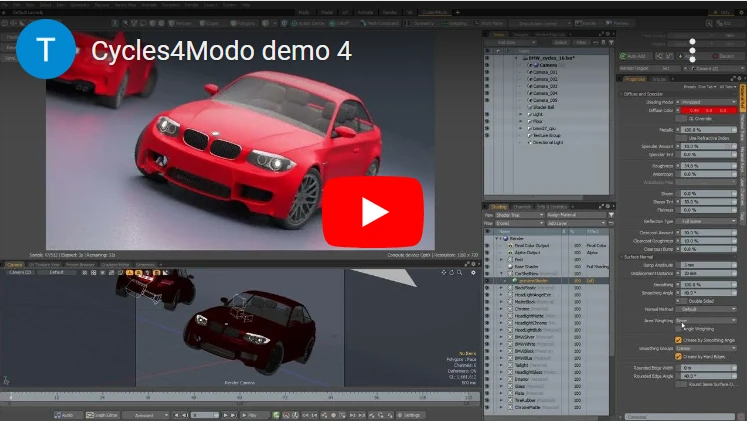This screenshot has width=747, height=421.
Task: Click the red Diffuse Color swatch
Action: point(708,110)
